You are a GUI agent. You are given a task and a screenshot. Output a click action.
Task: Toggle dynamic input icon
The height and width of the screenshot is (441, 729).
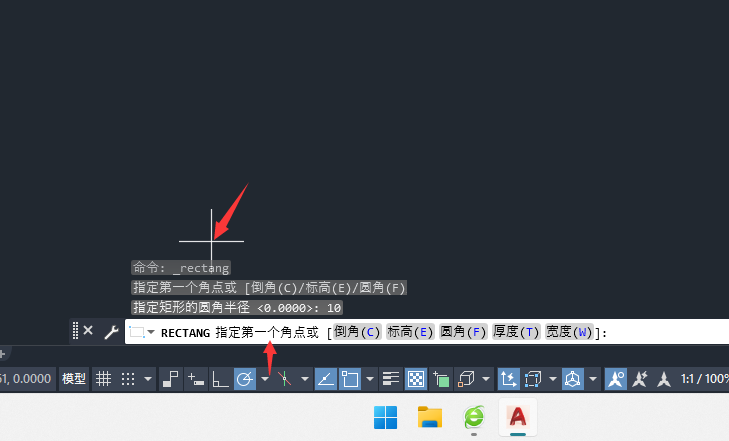[x=196, y=379]
